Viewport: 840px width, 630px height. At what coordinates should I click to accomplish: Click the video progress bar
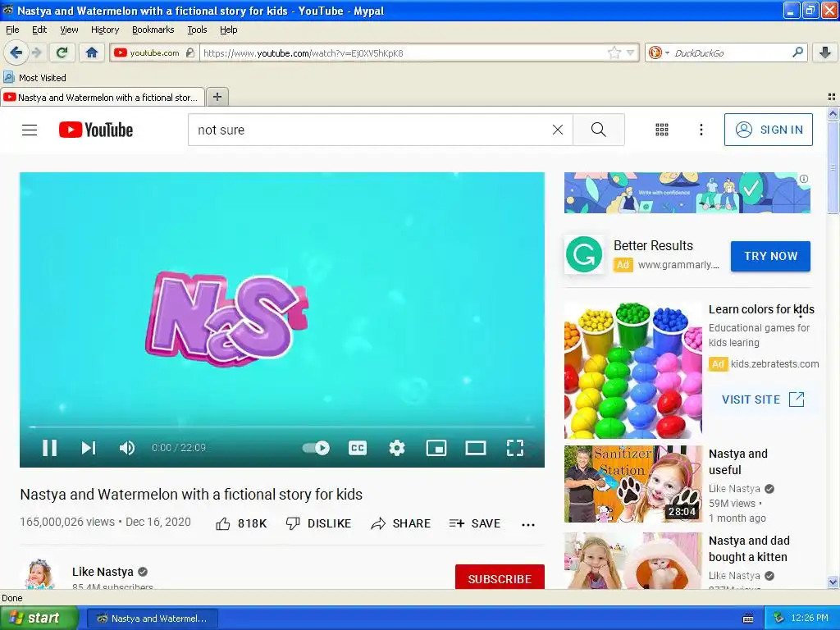[282, 427]
